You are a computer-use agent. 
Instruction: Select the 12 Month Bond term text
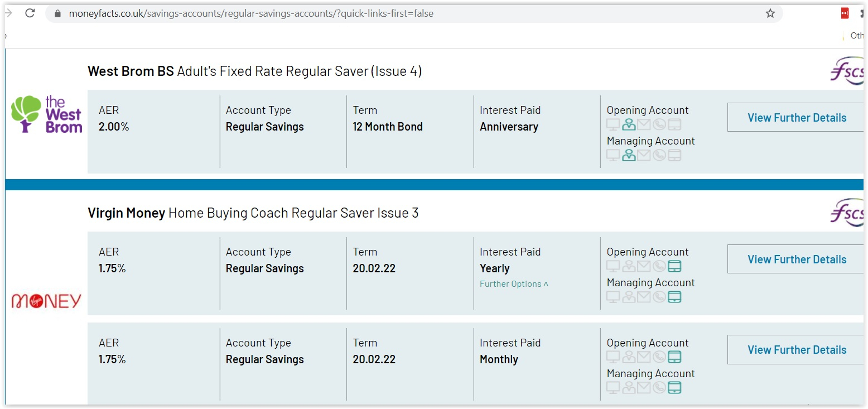click(x=388, y=127)
